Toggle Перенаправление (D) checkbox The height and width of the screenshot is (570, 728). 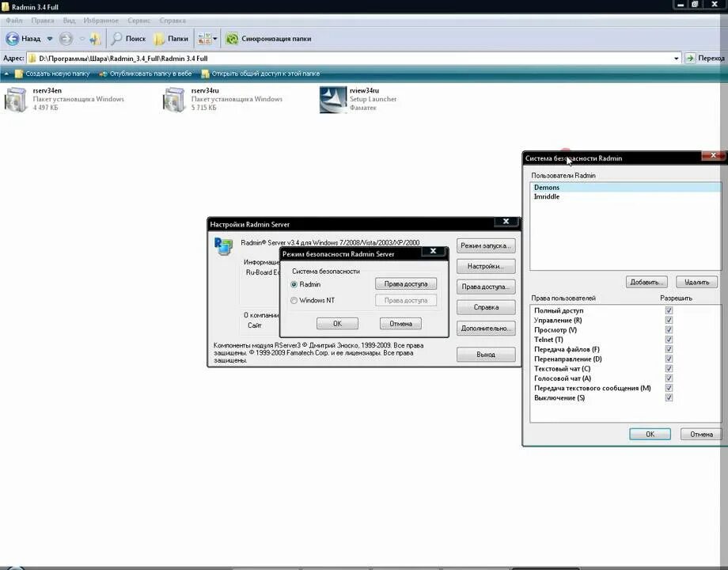669,359
